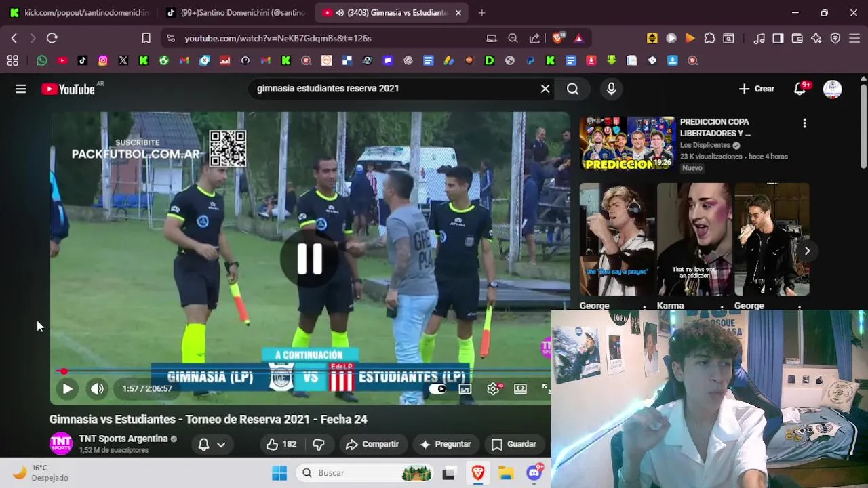This screenshot has height=488, width=868.
Task: Open the apps grid in bookmarks bar
Action: [x=12, y=60]
